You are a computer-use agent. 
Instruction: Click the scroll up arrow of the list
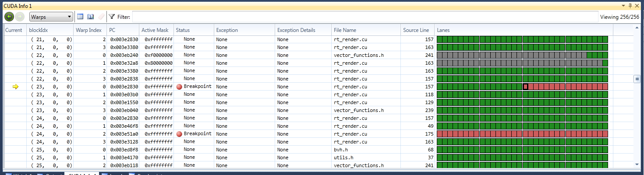tap(637, 28)
